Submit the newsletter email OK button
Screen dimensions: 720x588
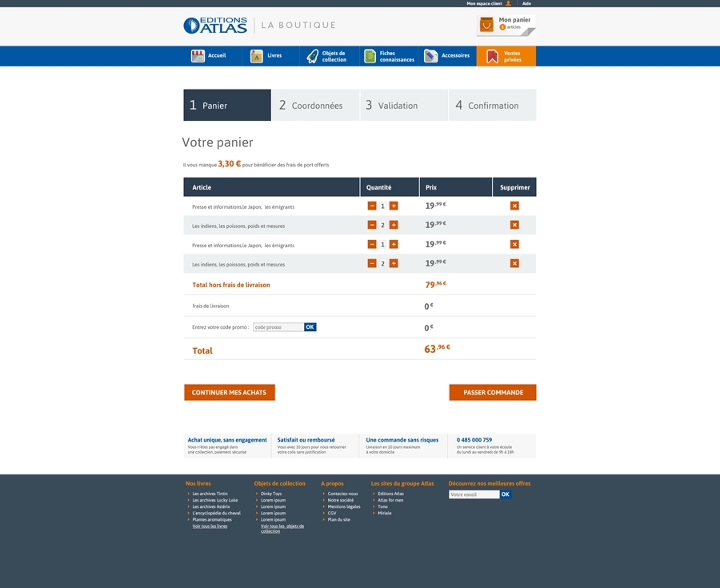(x=505, y=494)
